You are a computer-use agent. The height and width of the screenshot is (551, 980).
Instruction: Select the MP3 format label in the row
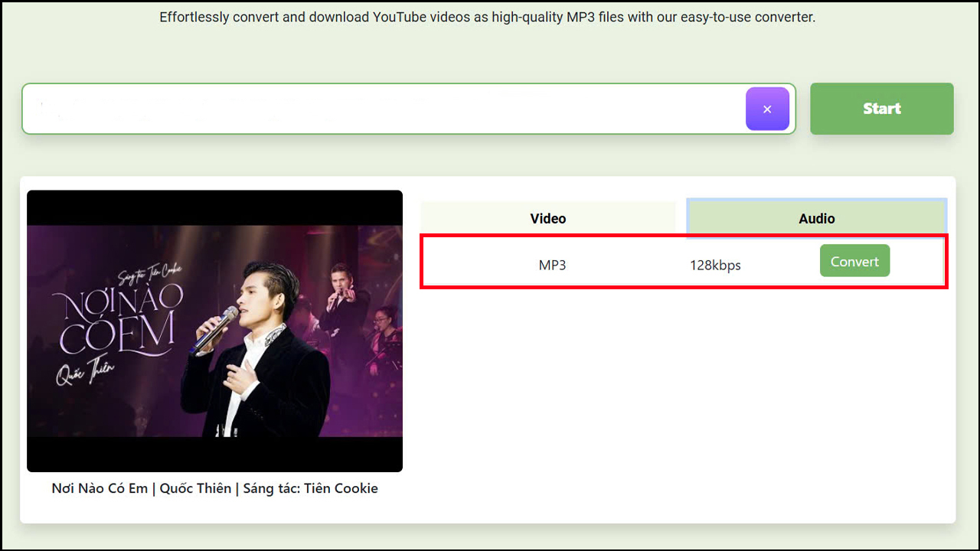552,266
